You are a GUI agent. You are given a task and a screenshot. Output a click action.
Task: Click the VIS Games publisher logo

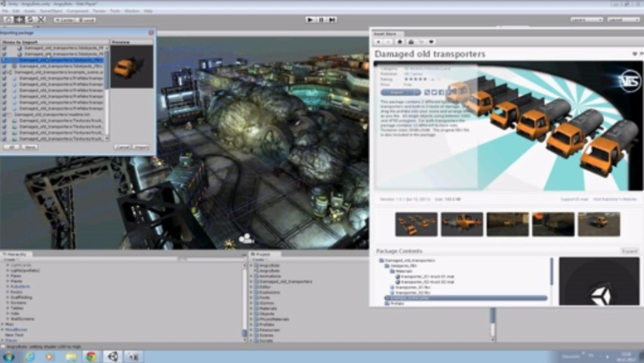click(630, 81)
